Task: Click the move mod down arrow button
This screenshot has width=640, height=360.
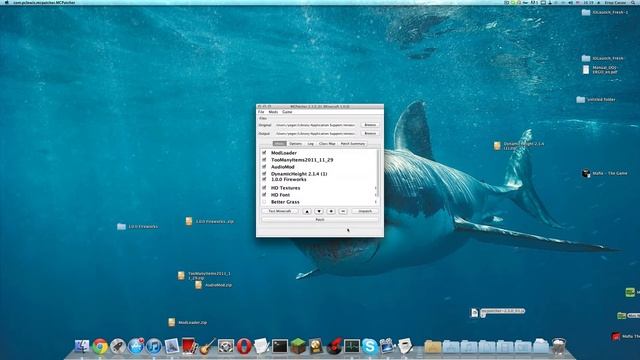Action: coord(319,211)
